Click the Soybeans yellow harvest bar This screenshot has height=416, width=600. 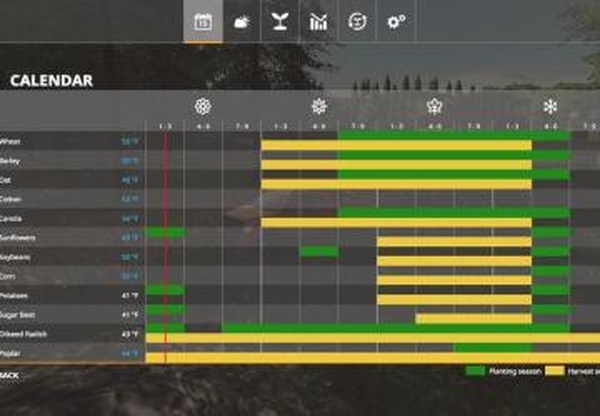point(454,261)
